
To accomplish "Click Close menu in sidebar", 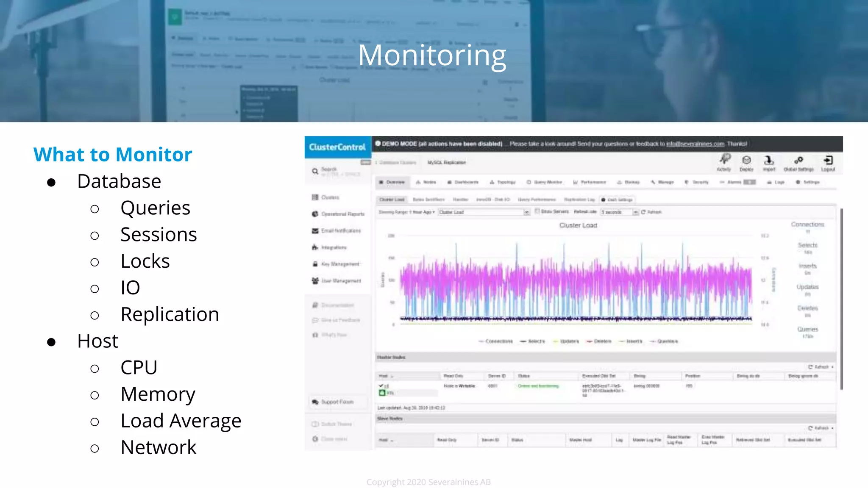I will [x=330, y=439].
